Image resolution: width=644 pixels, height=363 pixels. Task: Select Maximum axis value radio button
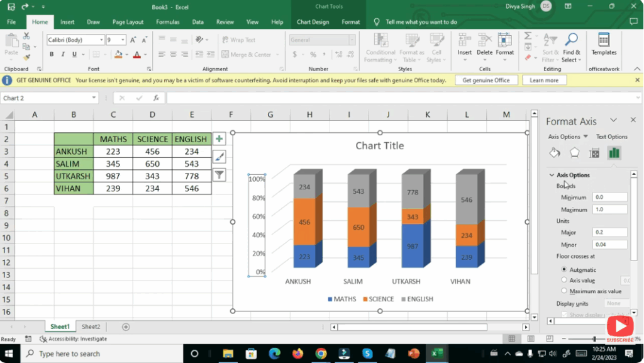[x=563, y=291]
